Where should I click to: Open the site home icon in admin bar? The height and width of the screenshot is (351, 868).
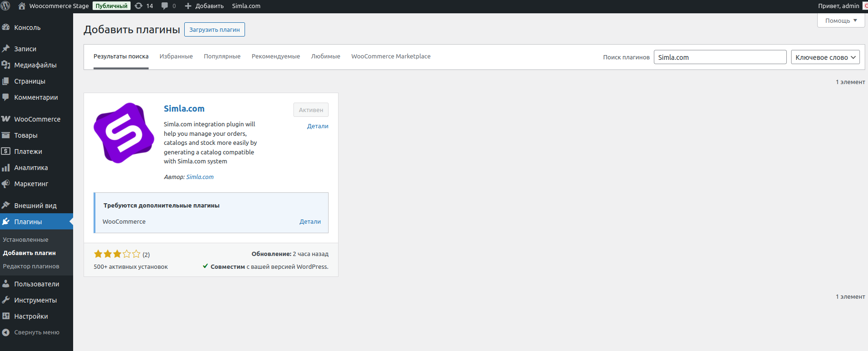tap(22, 6)
